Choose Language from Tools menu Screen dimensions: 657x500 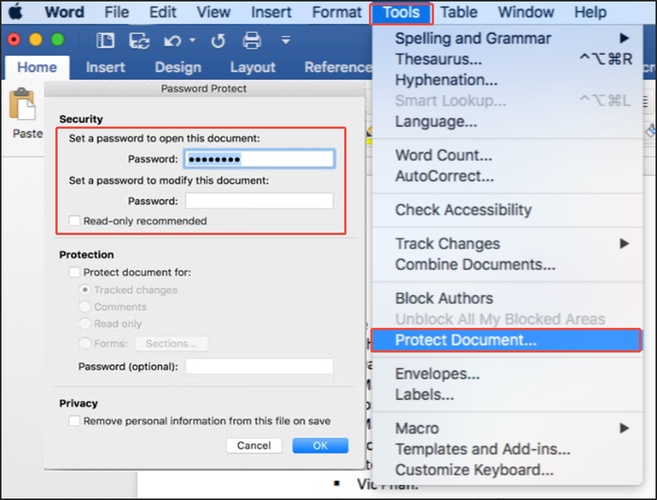(x=507, y=122)
